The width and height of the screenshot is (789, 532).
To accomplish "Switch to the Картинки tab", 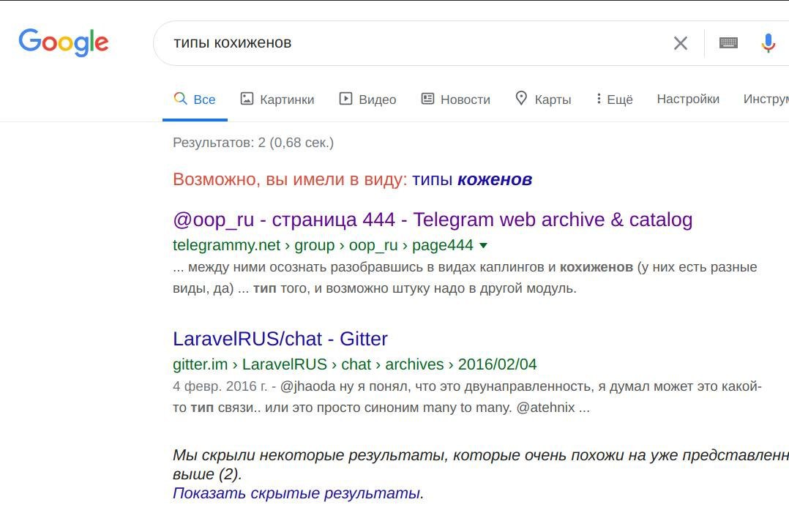I will pyautogui.click(x=277, y=99).
